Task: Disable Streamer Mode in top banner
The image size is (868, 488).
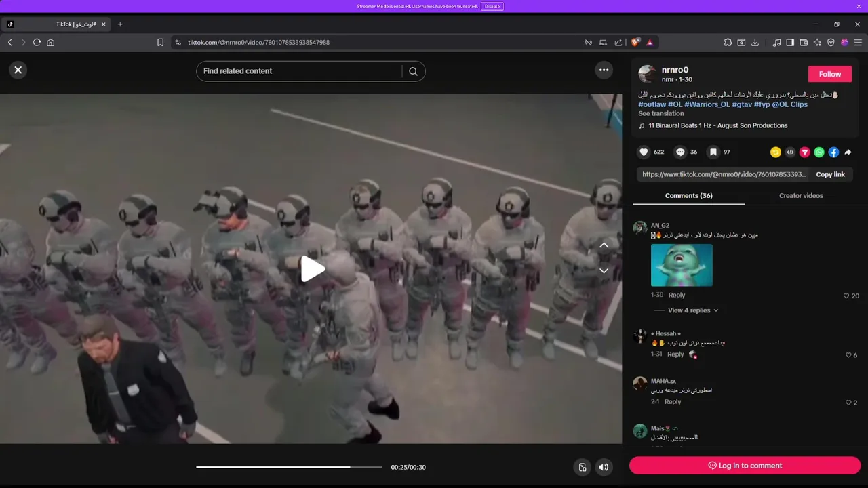Action: point(492,6)
